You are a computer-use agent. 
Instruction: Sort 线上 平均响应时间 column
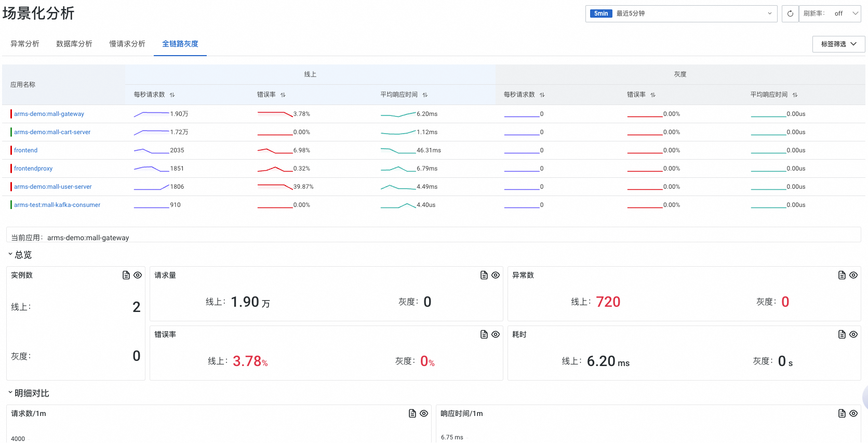425,95
